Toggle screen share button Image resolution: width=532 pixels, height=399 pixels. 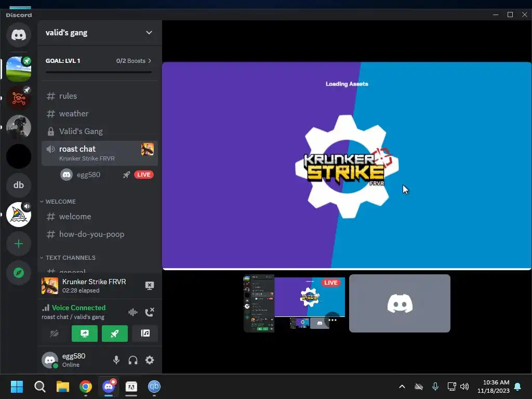click(x=85, y=334)
